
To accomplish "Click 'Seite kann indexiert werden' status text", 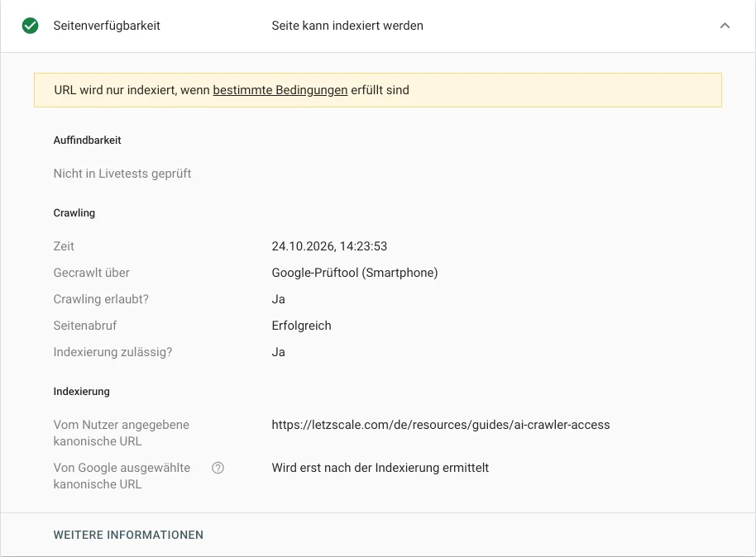I will [347, 26].
